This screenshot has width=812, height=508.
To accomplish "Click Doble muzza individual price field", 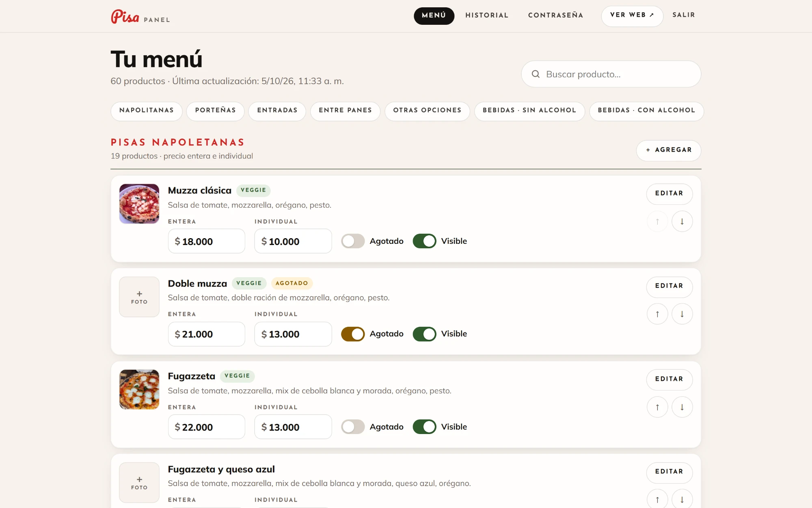I will tap(293, 334).
